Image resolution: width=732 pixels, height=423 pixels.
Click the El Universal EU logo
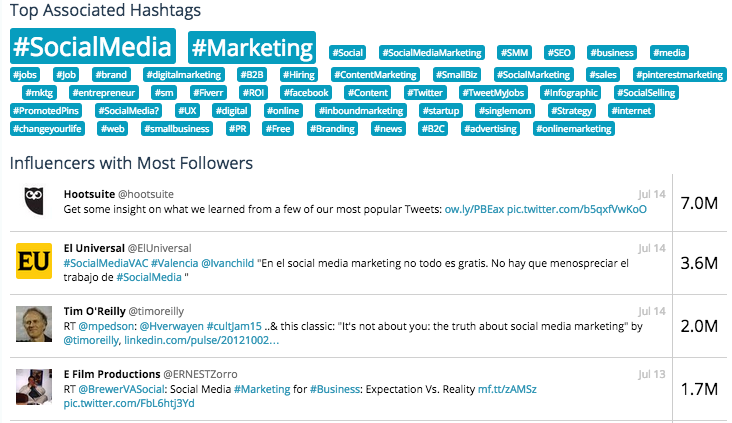pos(33,262)
